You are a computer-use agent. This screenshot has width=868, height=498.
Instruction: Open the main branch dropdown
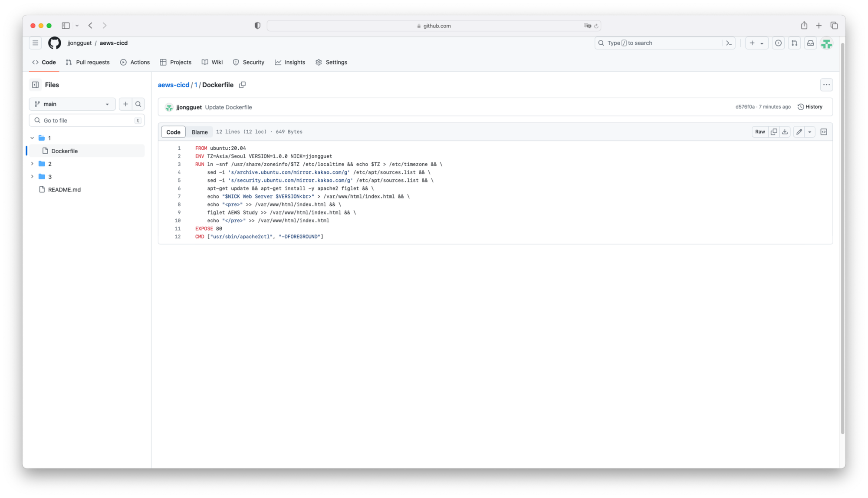coord(72,104)
